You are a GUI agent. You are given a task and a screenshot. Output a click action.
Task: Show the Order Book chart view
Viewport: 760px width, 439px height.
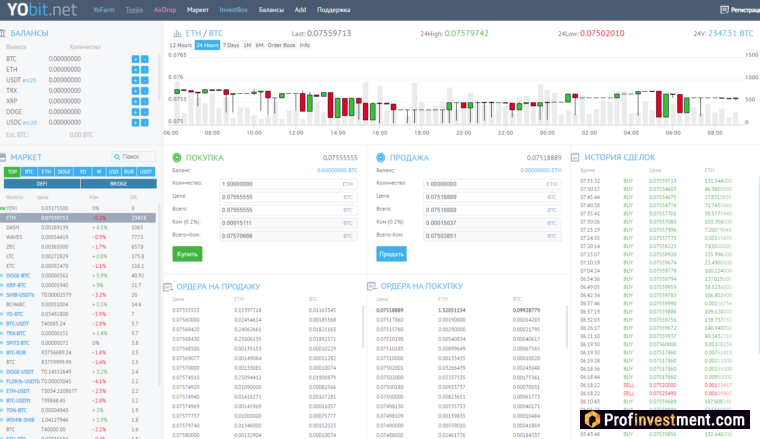click(x=282, y=45)
